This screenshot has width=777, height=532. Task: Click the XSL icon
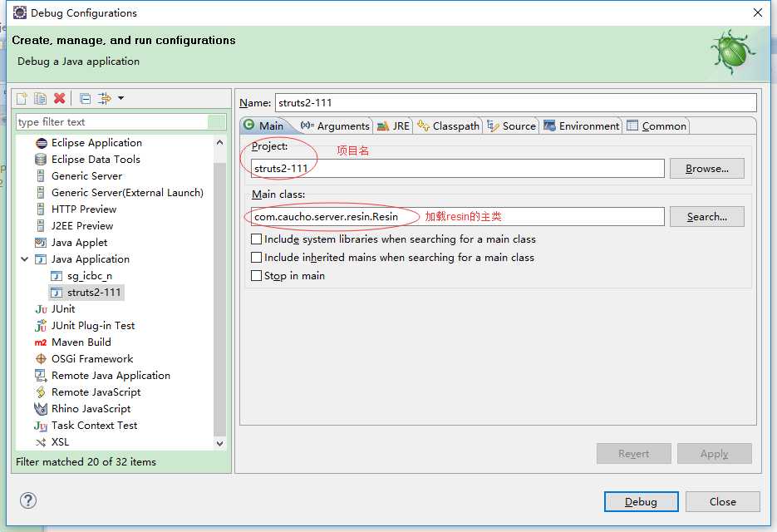[x=41, y=442]
